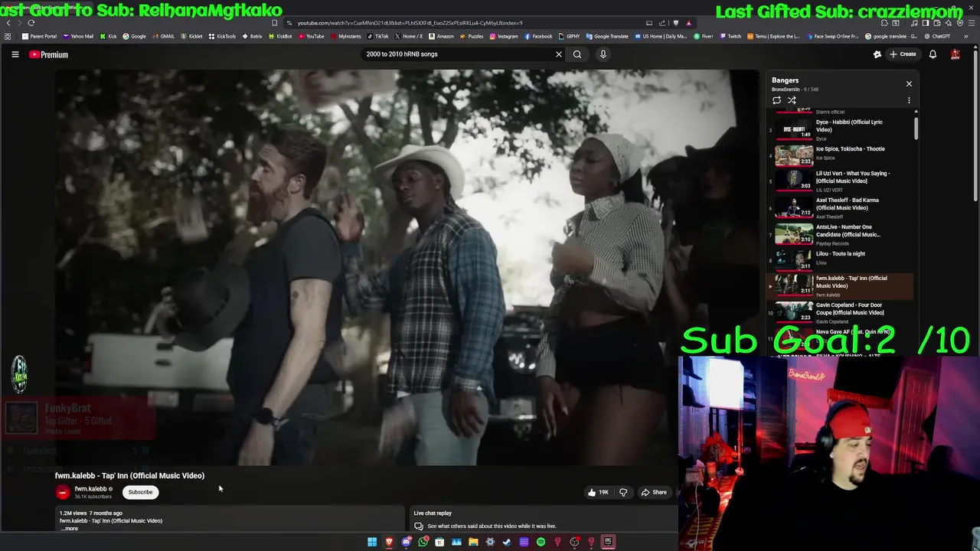Clear the search box with X
Viewport: 980px width, 551px height.
558,54
